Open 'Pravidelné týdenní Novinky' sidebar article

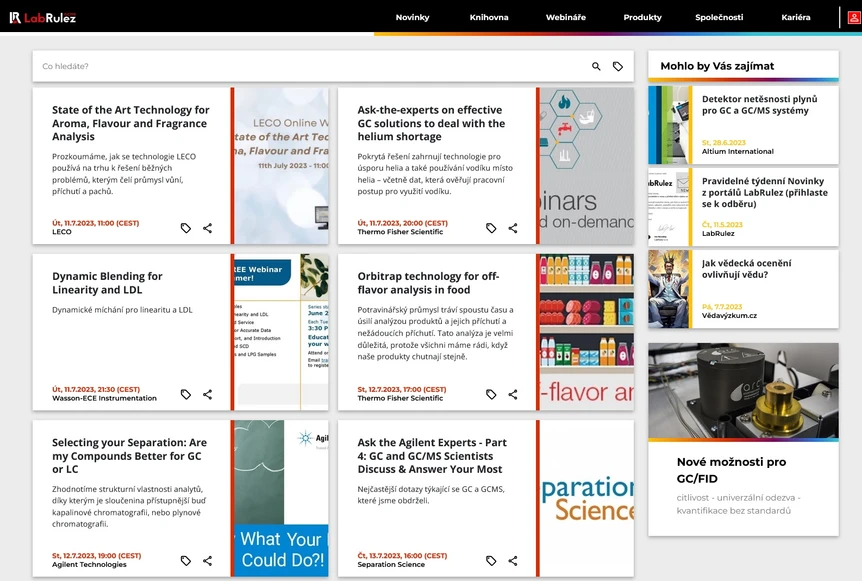764,192
